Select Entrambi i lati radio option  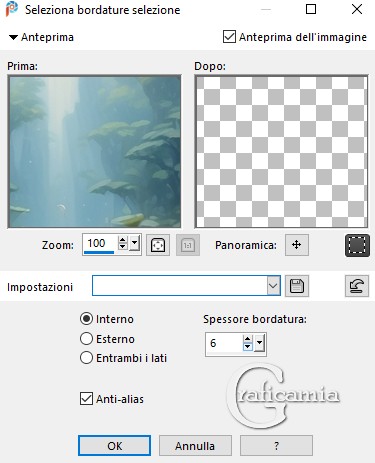pos(86,358)
